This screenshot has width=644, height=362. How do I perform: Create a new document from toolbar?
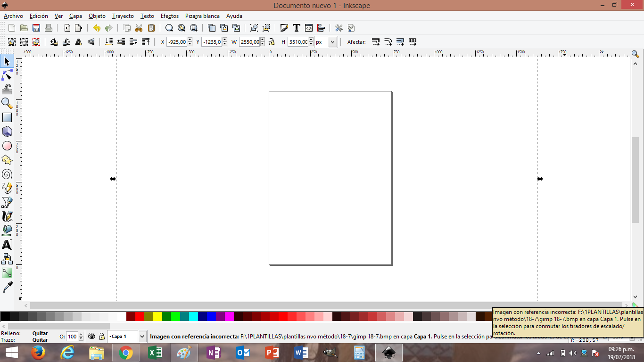[12, 28]
